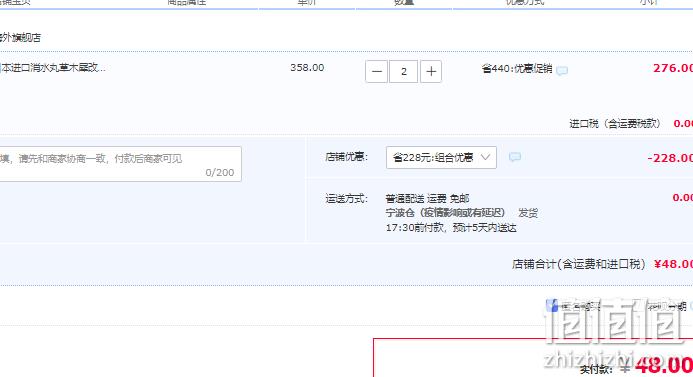Open the promotion info bubble beside 省440
The height and width of the screenshot is (377, 693).
coord(562,70)
